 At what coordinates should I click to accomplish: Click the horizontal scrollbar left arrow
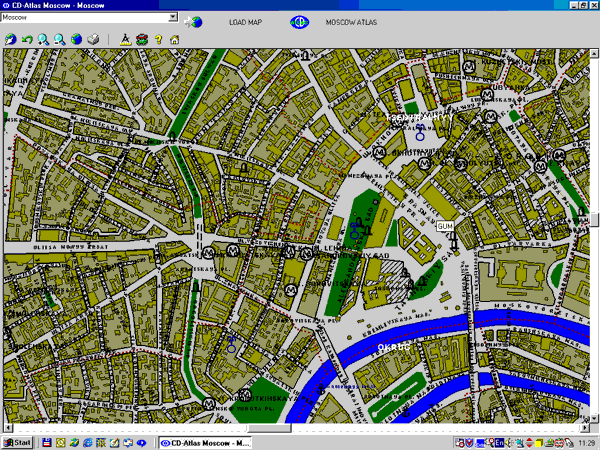click(8, 427)
